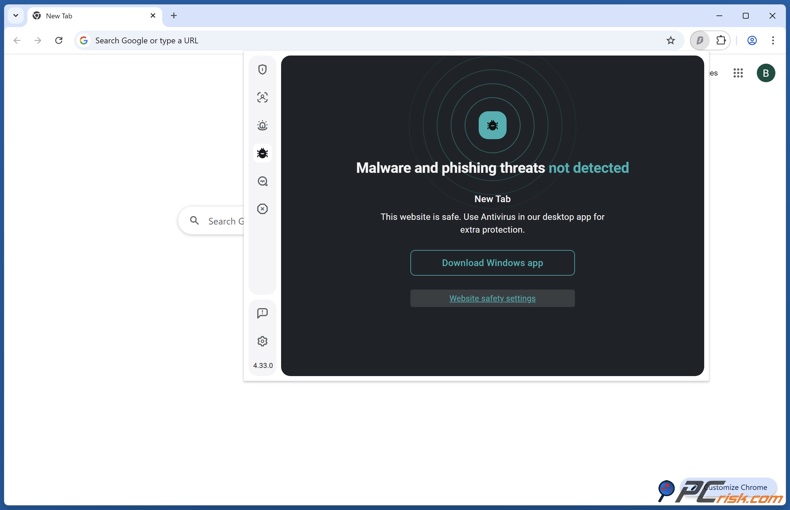
Task: Open Chrome profile avatar icon in toolbar
Action: tap(752, 40)
